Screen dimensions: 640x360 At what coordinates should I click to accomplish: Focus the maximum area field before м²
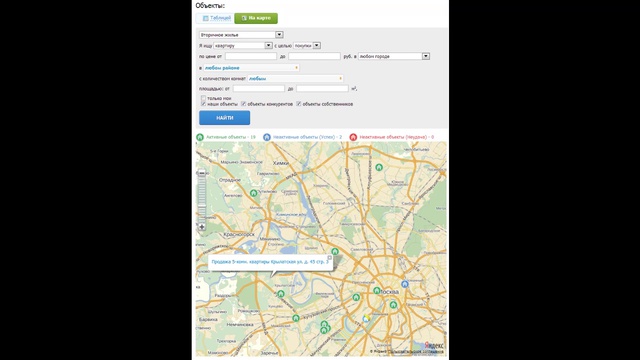tap(322, 89)
